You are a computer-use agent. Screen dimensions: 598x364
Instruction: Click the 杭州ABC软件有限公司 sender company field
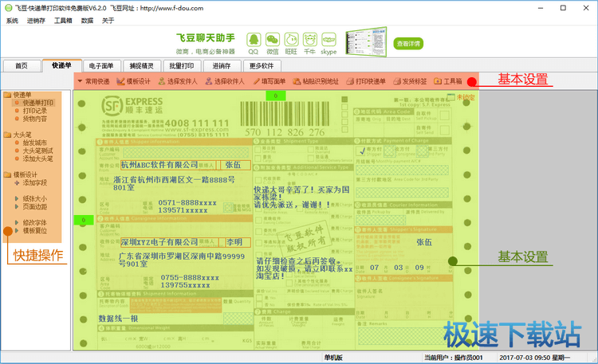pyautogui.click(x=168, y=165)
